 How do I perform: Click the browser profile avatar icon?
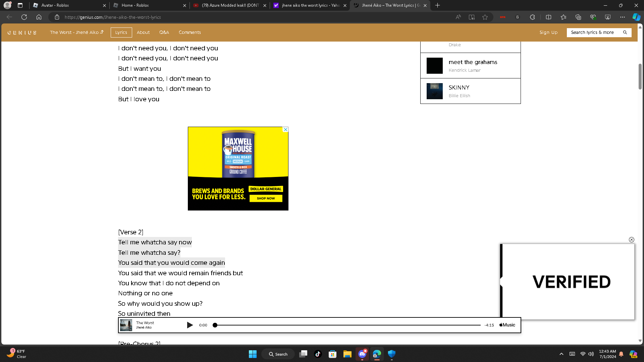(x=7, y=5)
